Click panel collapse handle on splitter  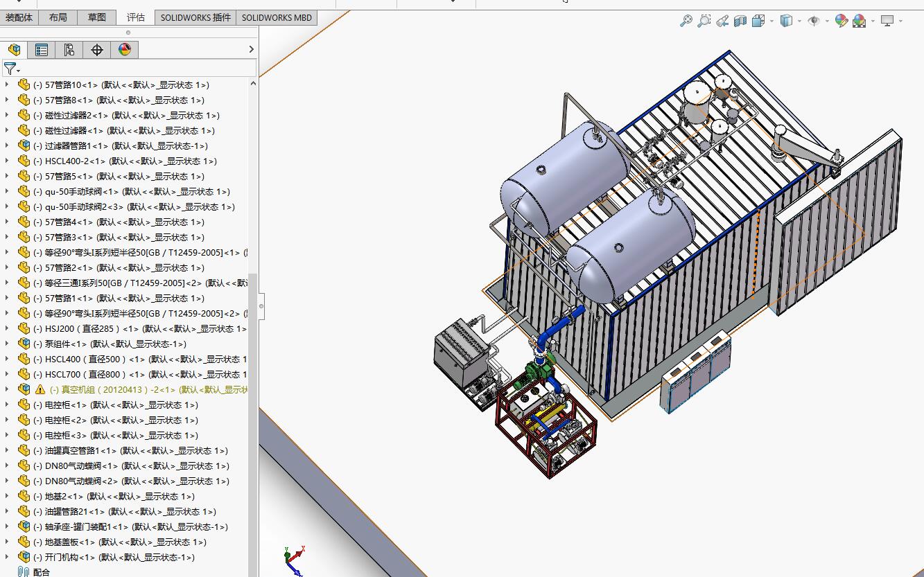tap(261, 305)
